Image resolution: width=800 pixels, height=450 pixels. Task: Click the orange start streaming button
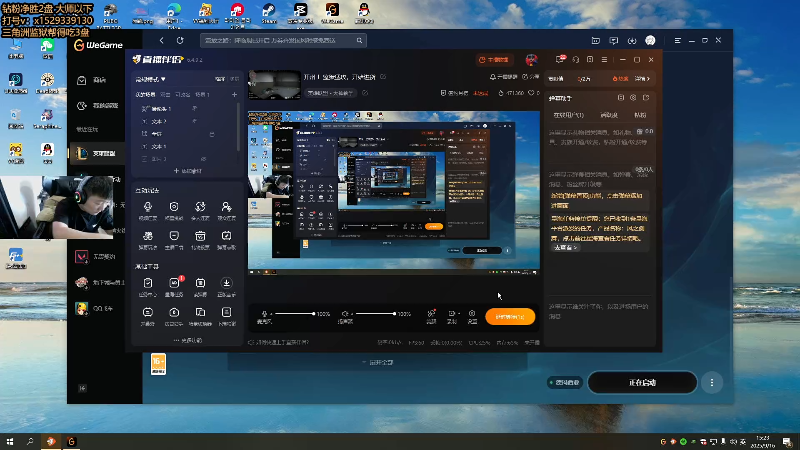pos(510,316)
